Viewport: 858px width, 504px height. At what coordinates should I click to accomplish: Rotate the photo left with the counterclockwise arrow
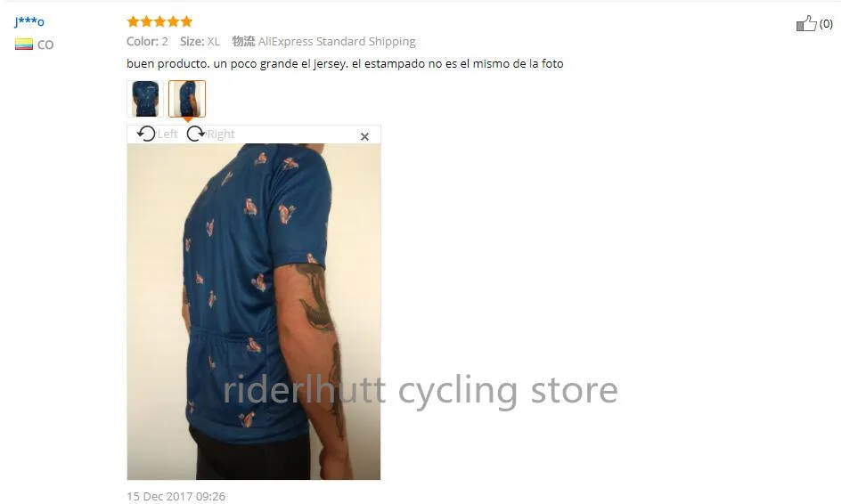146,134
